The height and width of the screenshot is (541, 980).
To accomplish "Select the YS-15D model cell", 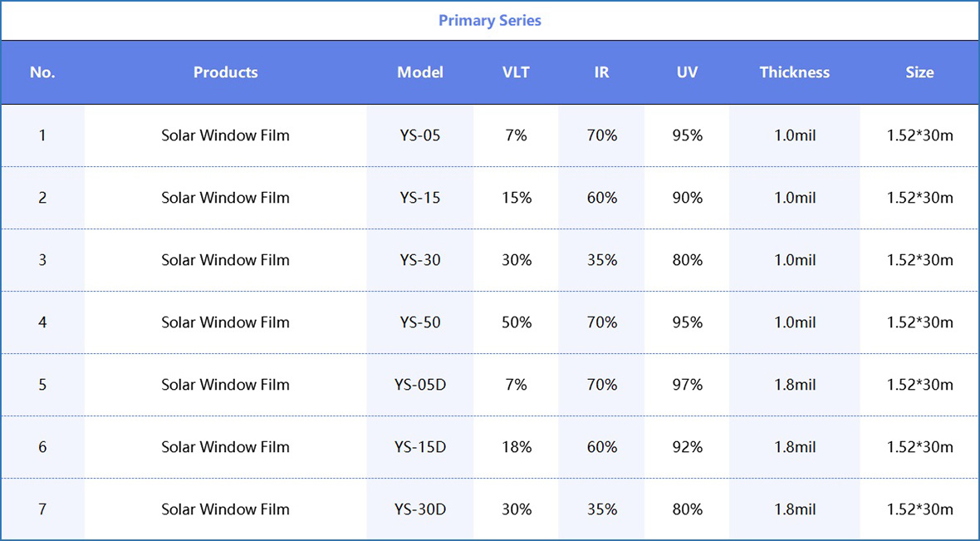I will [420, 447].
